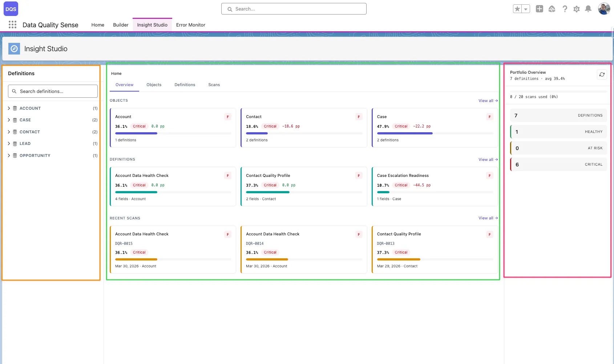Open notifications via the bell icon
614x364 pixels.
[588, 9]
